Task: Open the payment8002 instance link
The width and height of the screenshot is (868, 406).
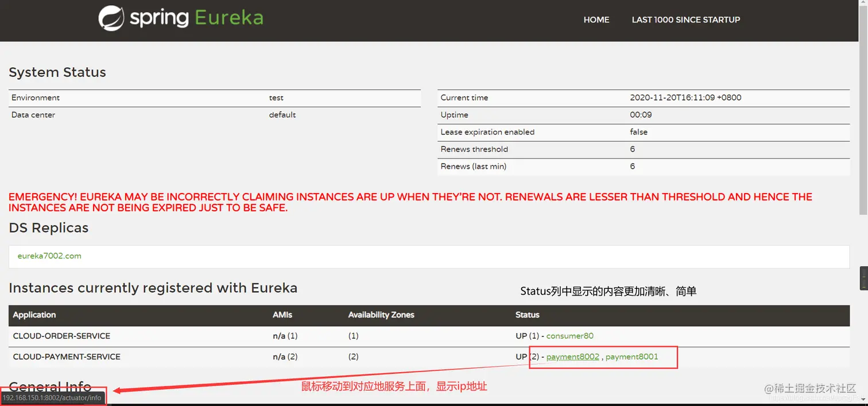Action: click(573, 357)
